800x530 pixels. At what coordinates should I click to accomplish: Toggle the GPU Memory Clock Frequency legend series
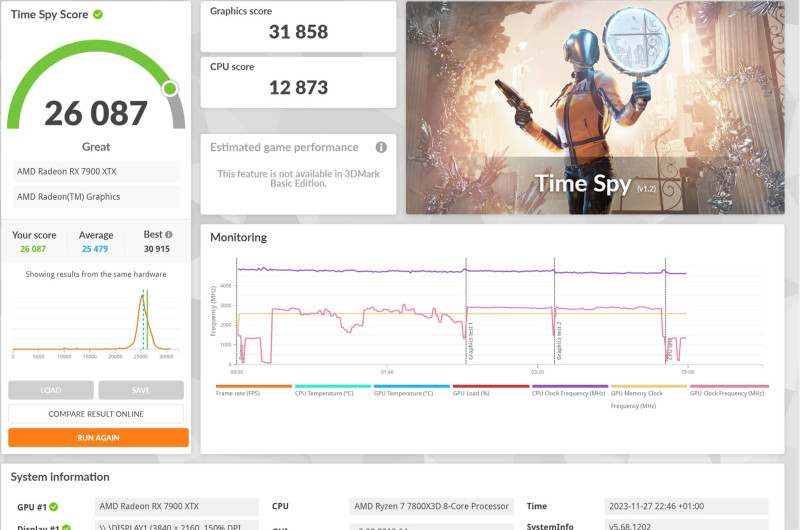point(649,397)
